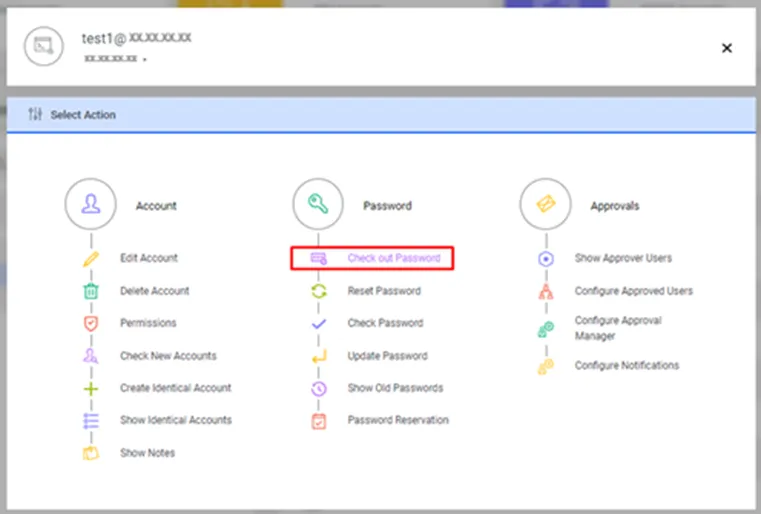The image size is (761, 514).
Task: Click the checkmark icon for Check Password
Action: tap(318, 323)
